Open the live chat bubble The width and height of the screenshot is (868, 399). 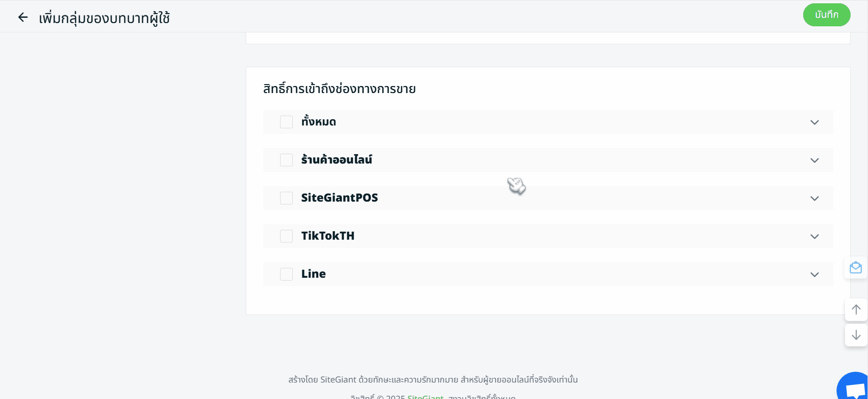coord(855,389)
